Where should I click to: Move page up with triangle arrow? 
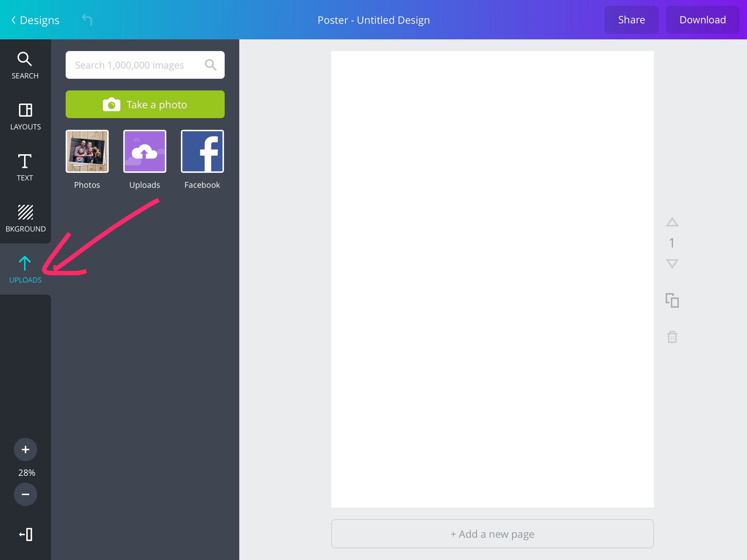(672, 222)
